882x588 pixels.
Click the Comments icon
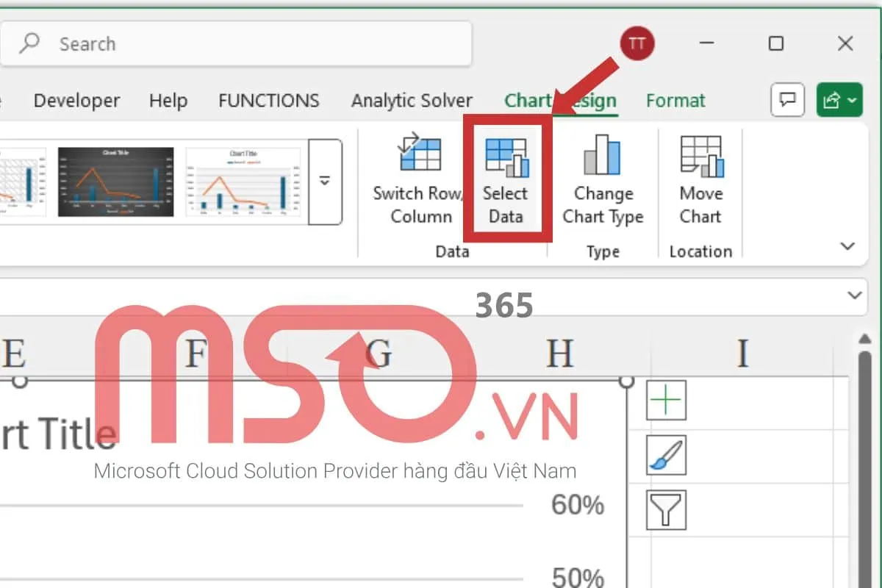tap(786, 100)
